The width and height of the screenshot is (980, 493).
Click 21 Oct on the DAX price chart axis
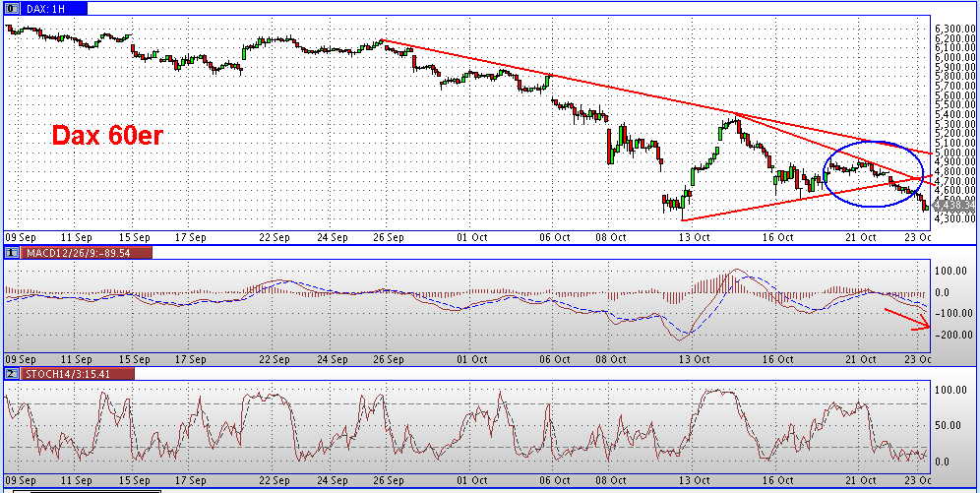(861, 237)
